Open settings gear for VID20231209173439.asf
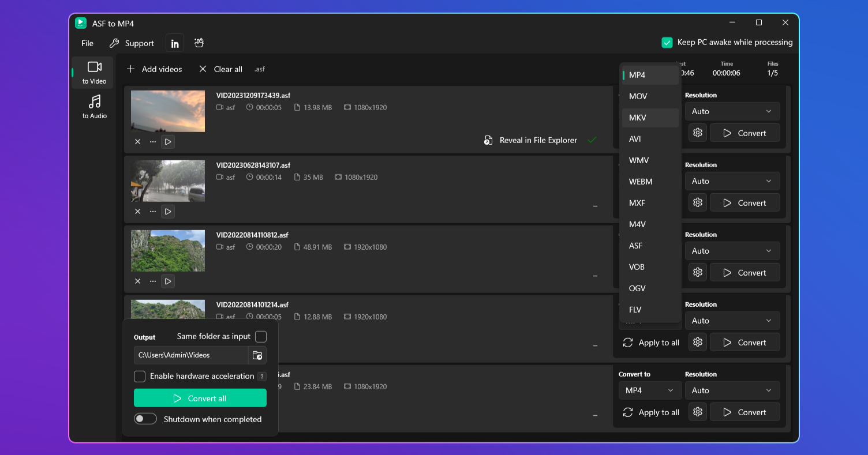 [x=698, y=133]
